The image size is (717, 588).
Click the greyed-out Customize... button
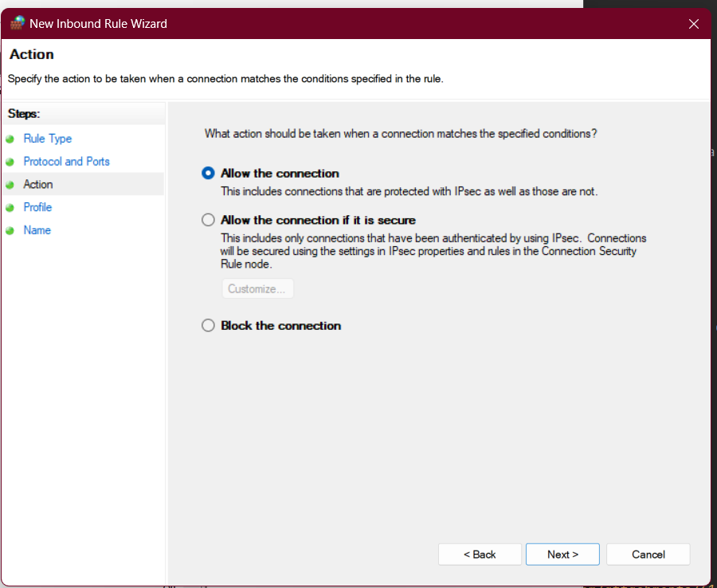click(257, 288)
